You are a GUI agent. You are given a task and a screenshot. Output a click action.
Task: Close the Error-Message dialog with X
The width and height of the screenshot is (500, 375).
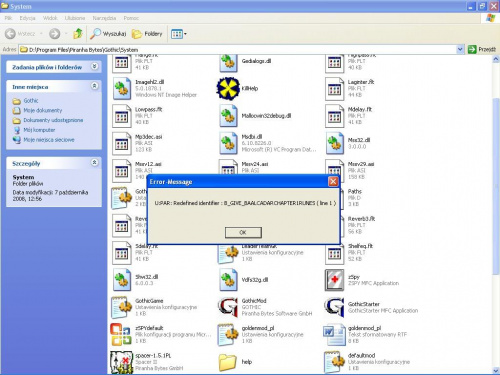click(x=333, y=181)
